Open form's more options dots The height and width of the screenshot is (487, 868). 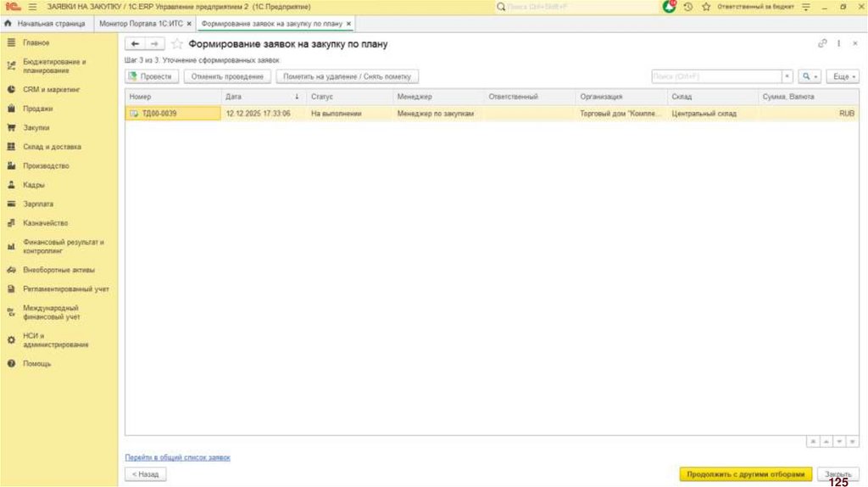click(839, 43)
